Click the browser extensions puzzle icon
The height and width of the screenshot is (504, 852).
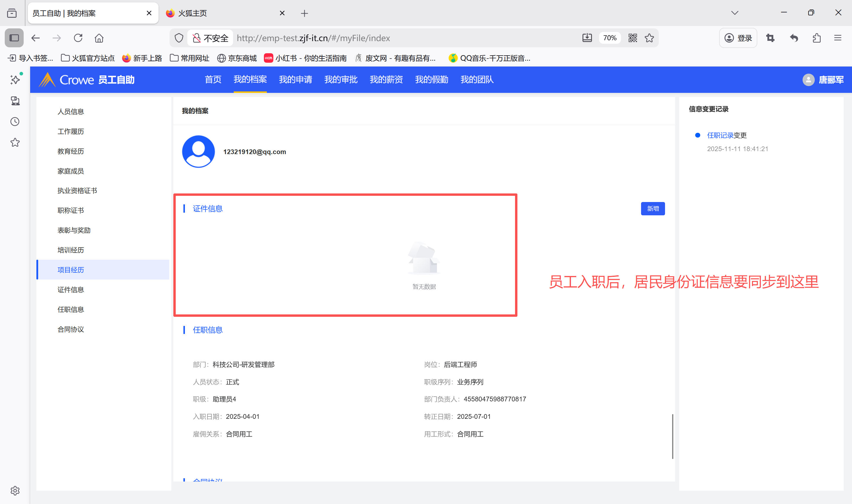[817, 38]
